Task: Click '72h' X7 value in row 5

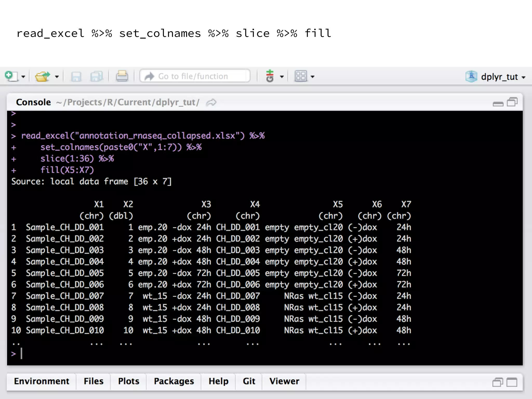Action: point(404,273)
